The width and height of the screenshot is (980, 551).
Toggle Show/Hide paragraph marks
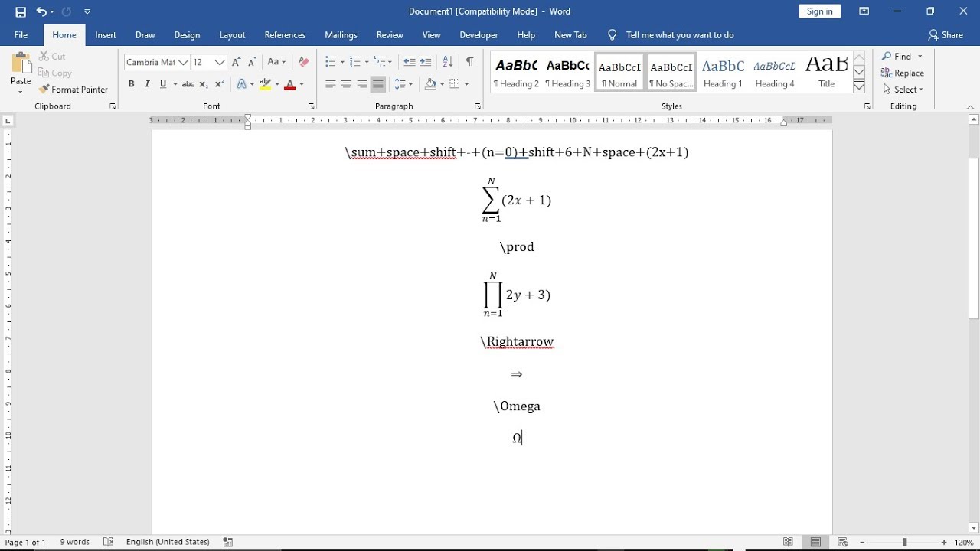(469, 62)
